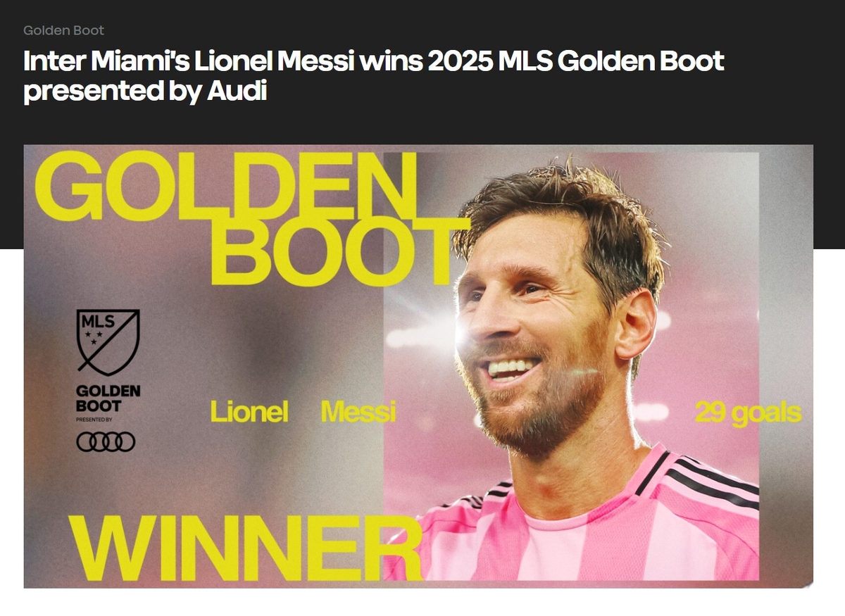Click the MLS shield crest logo
845x616 pixels.
[108, 342]
